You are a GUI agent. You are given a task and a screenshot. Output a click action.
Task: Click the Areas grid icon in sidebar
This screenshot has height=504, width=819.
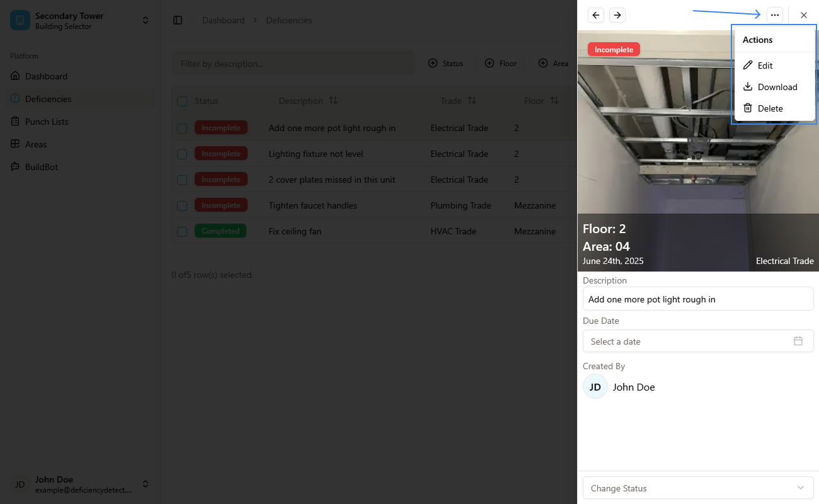(15, 144)
